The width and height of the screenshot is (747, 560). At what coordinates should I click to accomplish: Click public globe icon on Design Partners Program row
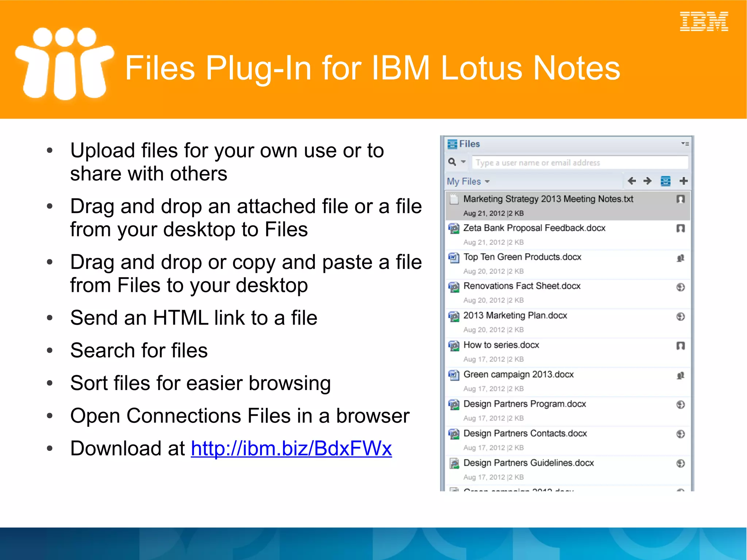point(681,405)
